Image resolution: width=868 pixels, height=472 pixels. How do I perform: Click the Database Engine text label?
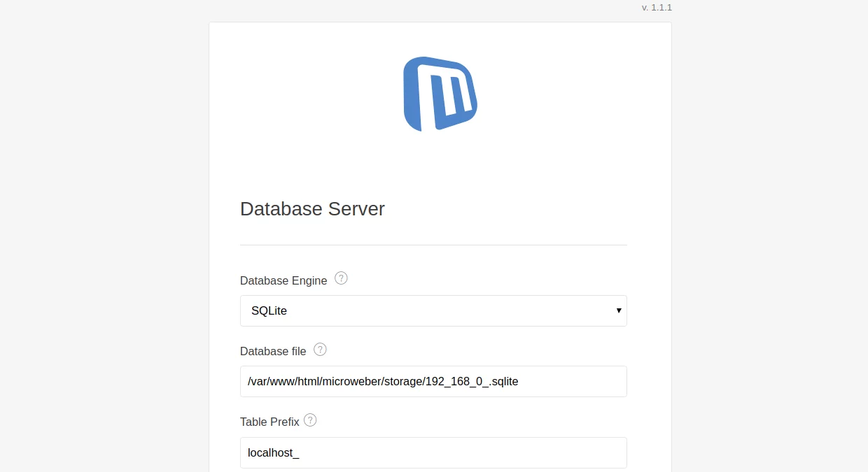(x=283, y=280)
